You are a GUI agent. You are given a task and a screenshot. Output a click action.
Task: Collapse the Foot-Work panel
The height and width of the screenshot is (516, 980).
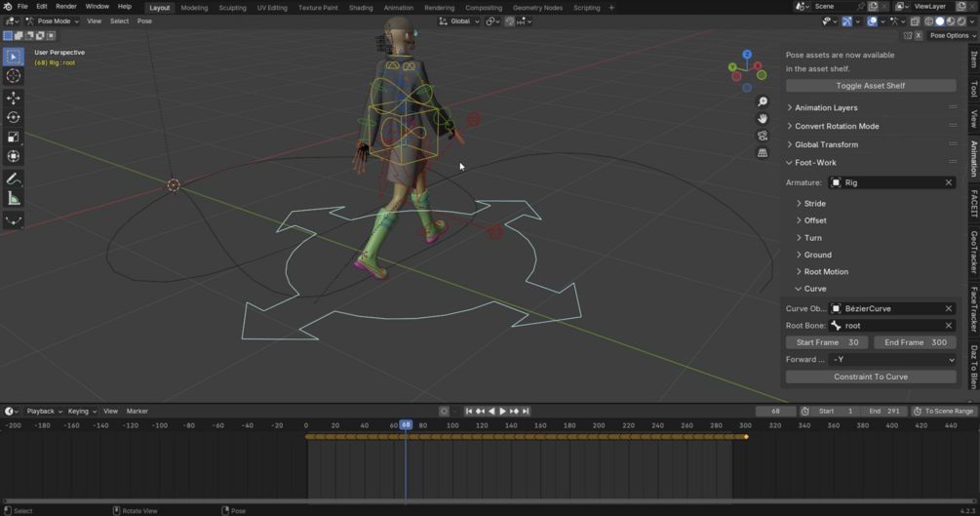click(x=815, y=163)
